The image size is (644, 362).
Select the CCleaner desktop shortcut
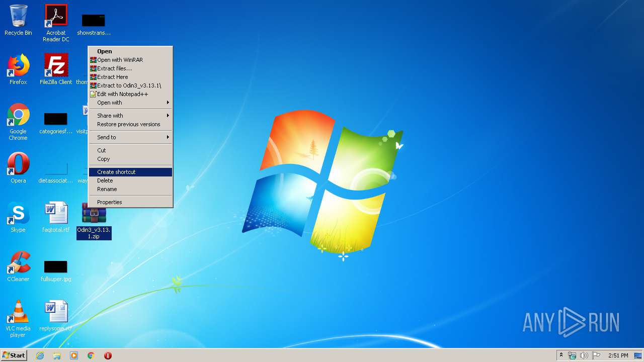18,266
